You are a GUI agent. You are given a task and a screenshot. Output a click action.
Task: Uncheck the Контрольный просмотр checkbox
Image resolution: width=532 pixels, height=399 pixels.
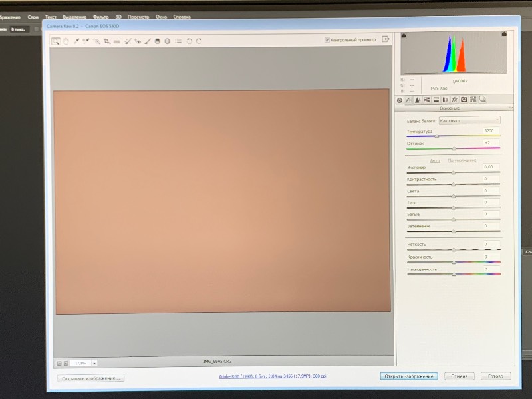pos(327,40)
